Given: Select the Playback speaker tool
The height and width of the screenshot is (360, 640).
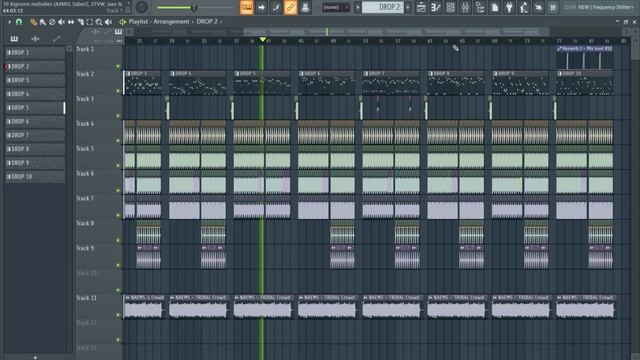Looking at the screenshot, I should pos(108,22).
